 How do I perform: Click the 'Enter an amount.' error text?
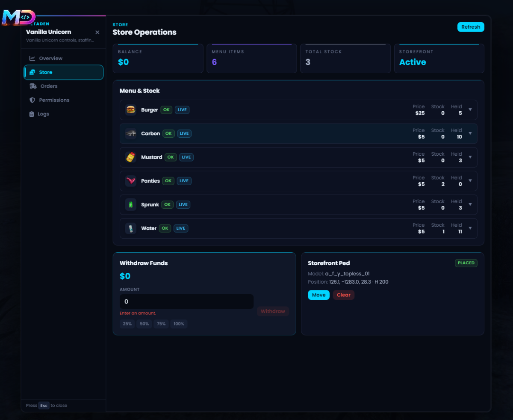tap(138, 313)
